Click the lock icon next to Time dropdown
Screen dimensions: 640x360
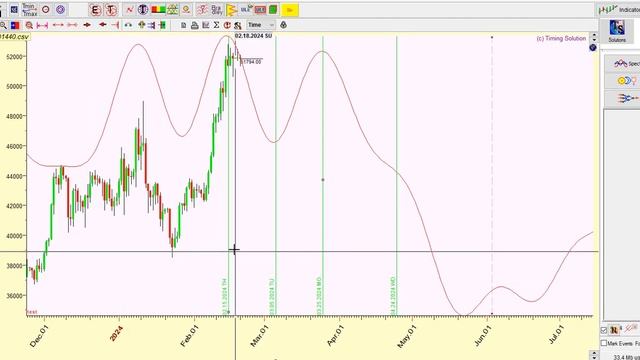[283, 25]
